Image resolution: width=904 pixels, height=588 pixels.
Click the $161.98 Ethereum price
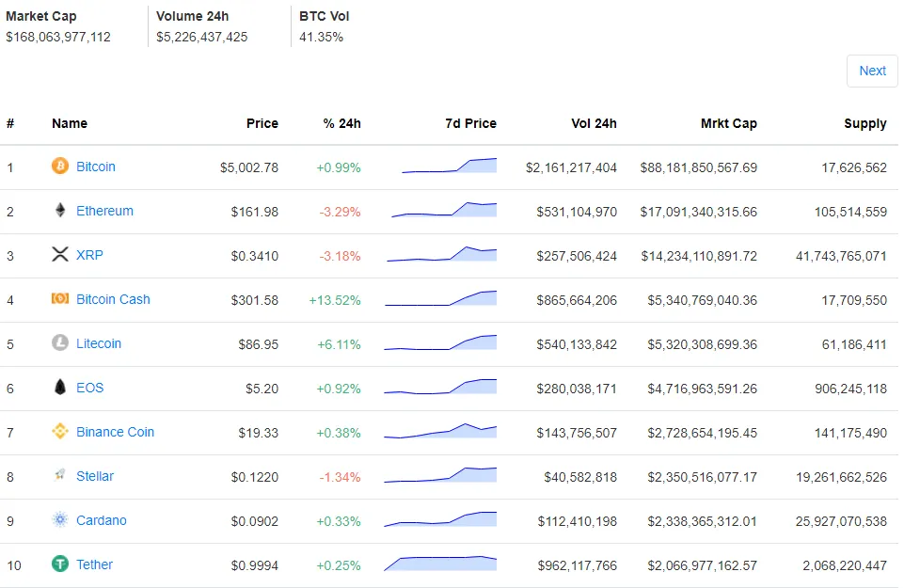255,212
